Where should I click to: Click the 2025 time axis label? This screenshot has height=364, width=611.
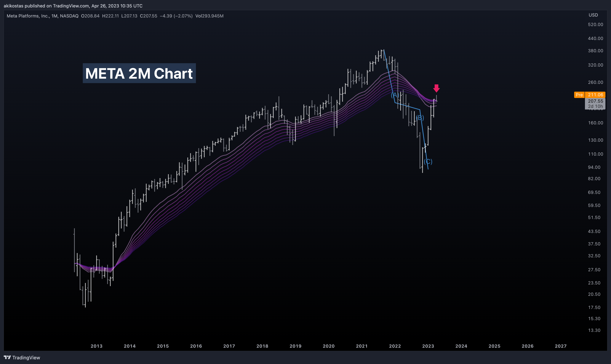click(494, 346)
